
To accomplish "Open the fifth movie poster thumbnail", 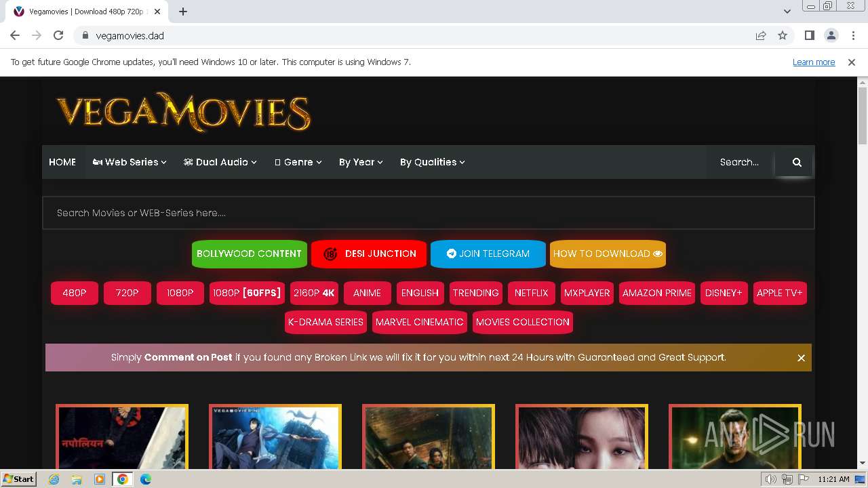I will coord(735,437).
